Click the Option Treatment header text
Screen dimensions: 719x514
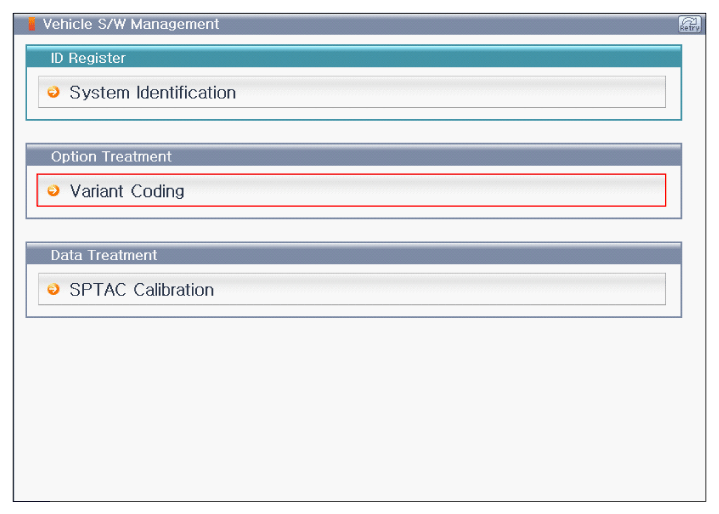coord(111,157)
